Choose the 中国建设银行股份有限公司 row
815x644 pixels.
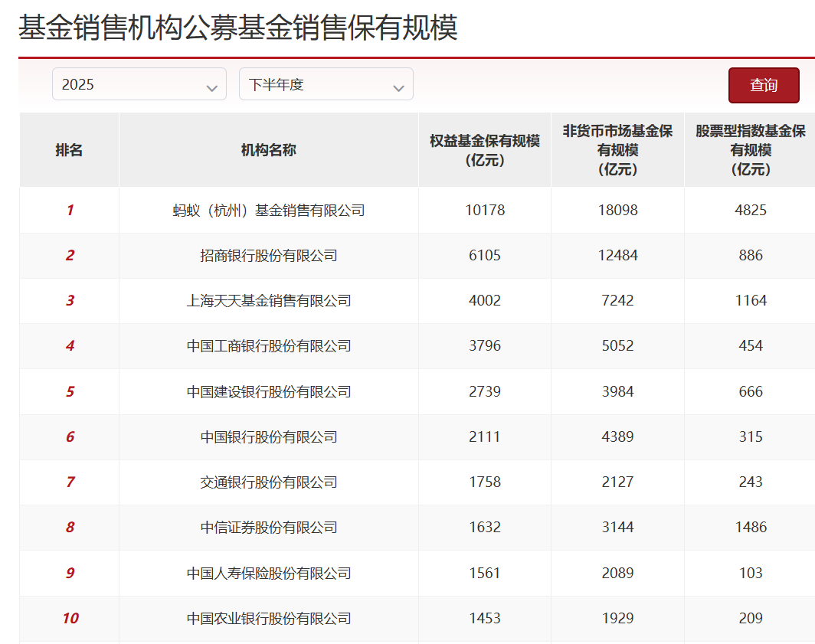point(268,392)
